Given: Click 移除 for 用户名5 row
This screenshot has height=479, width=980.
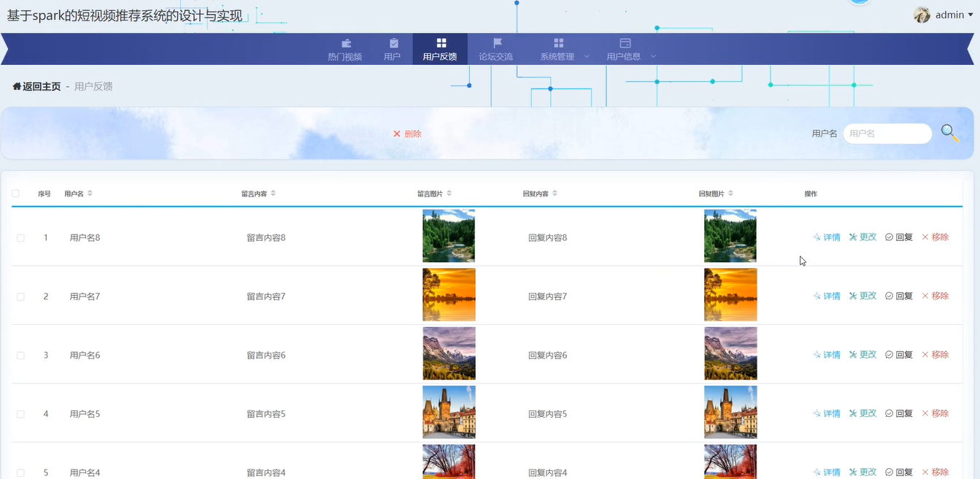Looking at the screenshot, I should 935,413.
